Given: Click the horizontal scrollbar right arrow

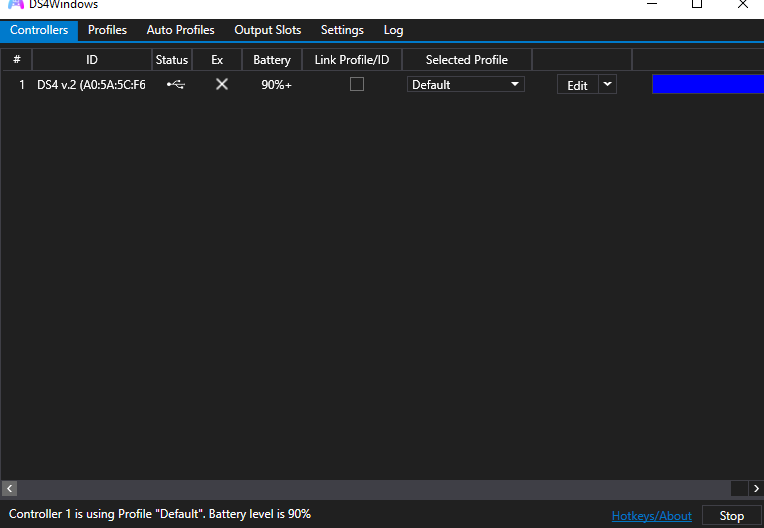Looking at the screenshot, I should click(x=756, y=488).
